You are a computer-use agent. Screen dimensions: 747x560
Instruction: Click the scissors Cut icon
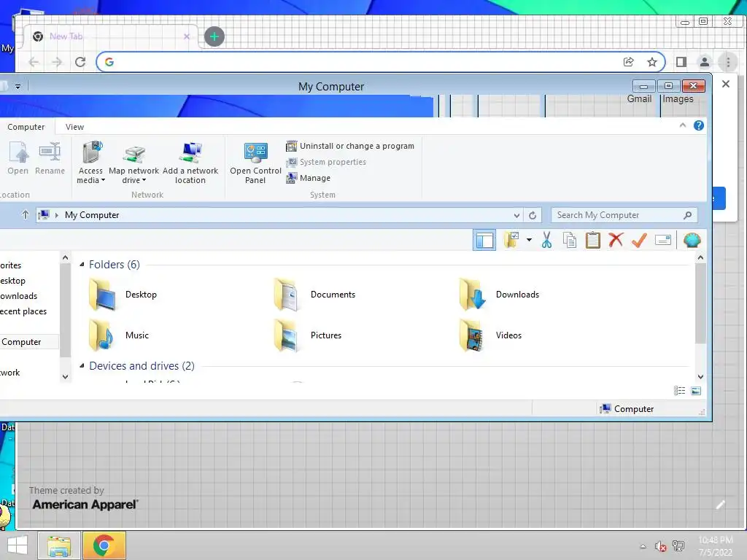pyautogui.click(x=546, y=240)
